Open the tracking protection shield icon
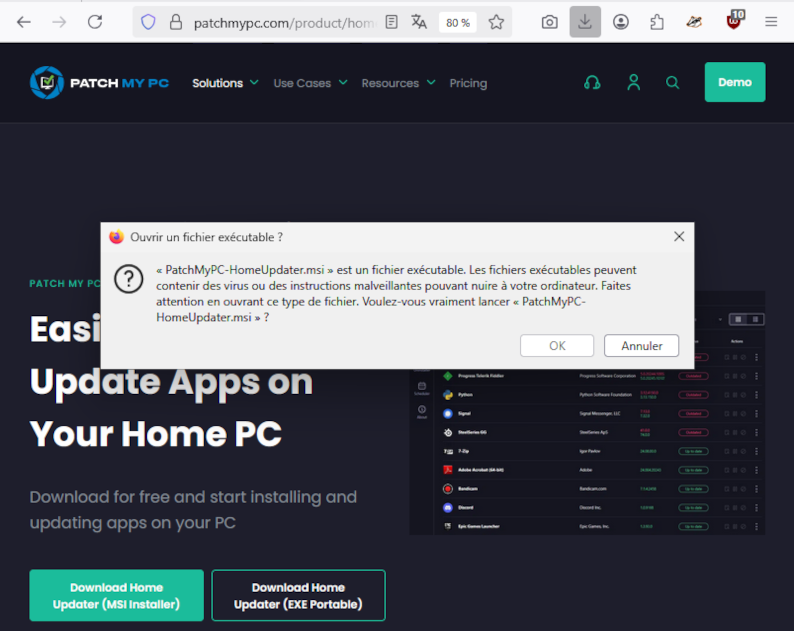794x631 pixels. tap(148, 22)
